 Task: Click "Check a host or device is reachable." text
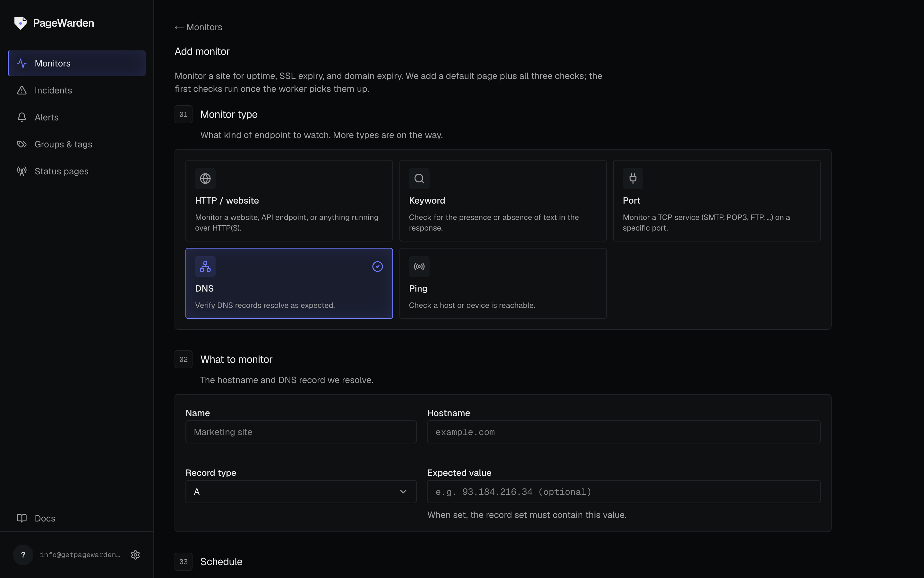(x=472, y=305)
